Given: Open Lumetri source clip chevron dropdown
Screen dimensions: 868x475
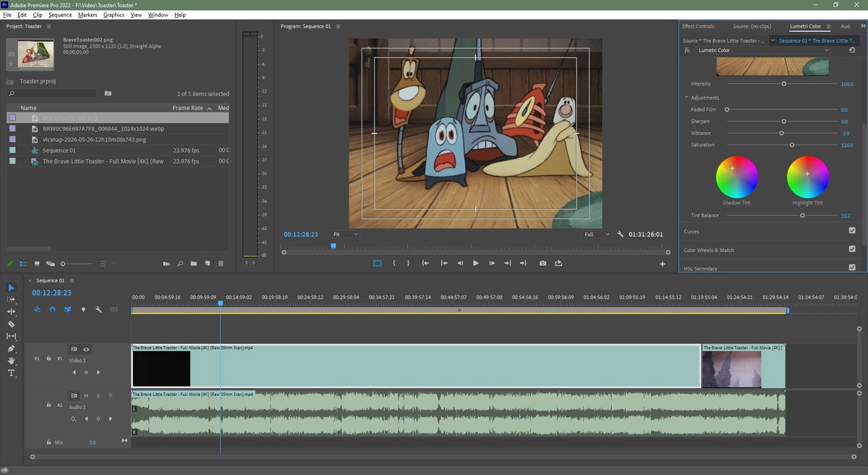Looking at the screenshot, I should 773,41.
